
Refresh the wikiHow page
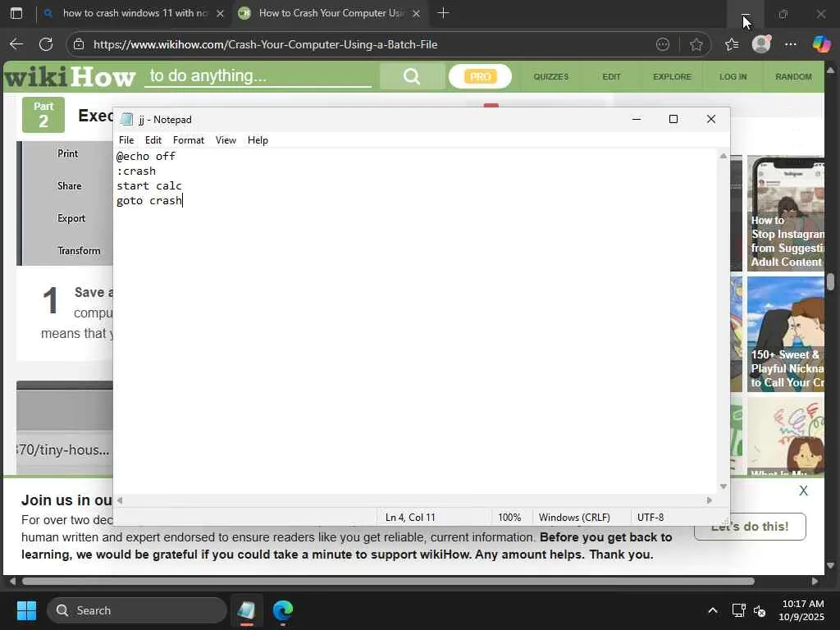(x=46, y=44)
